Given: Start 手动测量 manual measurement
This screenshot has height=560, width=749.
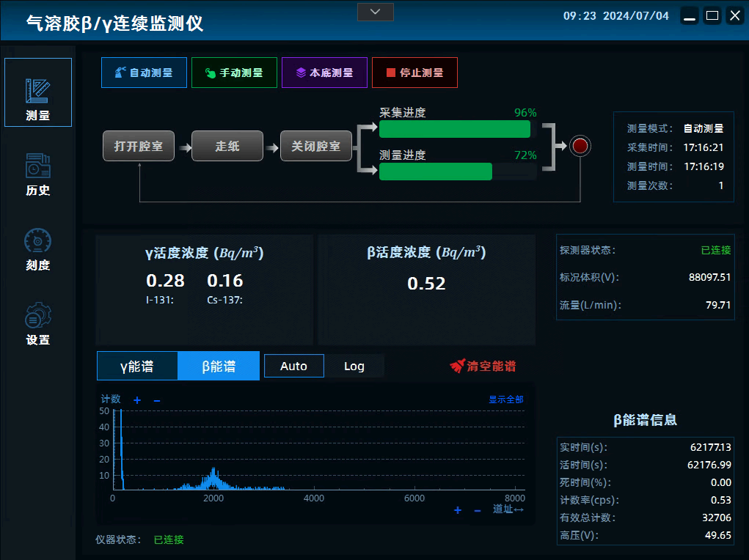Looking at the screenshot, I should [234, 73].
